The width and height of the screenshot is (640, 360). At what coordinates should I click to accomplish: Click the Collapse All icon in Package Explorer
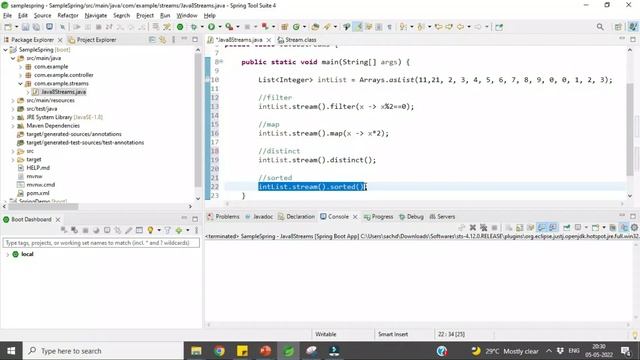152,40
